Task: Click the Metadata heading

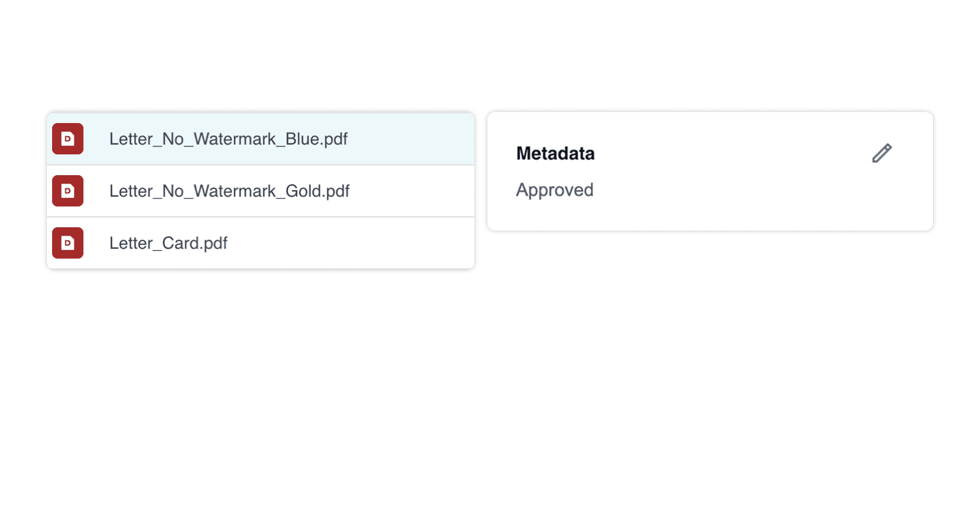Action: [x=555, y=154]
